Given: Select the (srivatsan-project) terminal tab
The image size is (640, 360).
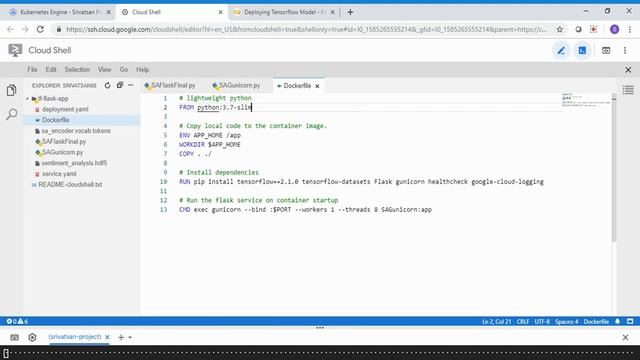Looking at the screenshot, I should (75, 337).
